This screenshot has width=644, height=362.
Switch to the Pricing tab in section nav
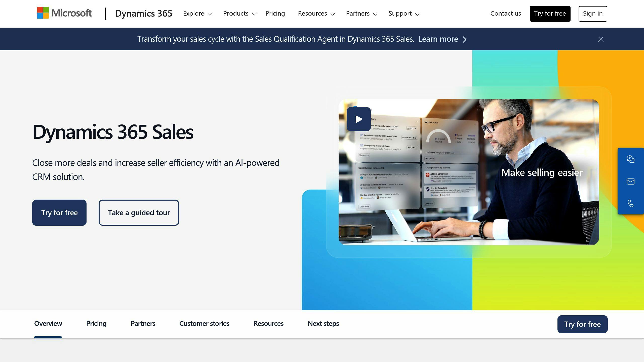click(x=96, y=324)
